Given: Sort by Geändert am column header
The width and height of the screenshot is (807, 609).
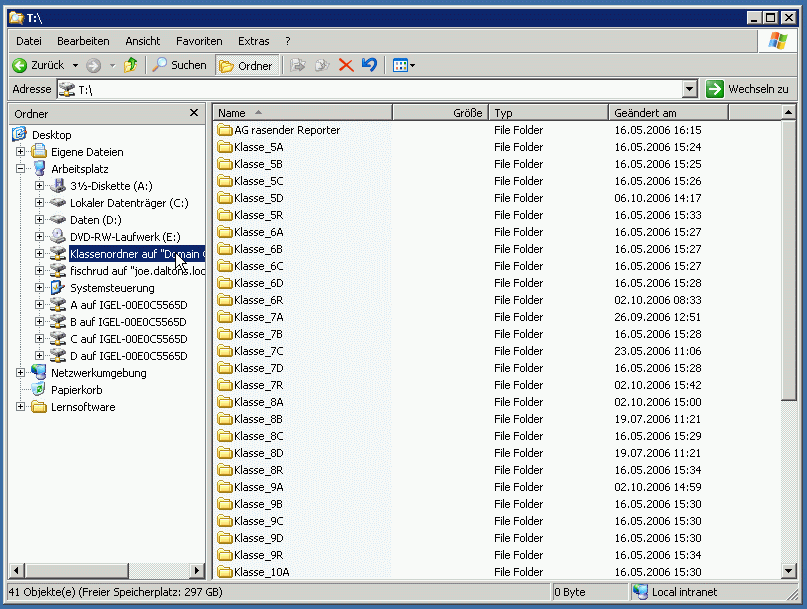Looking at the screenshot, I should point(668,113).
